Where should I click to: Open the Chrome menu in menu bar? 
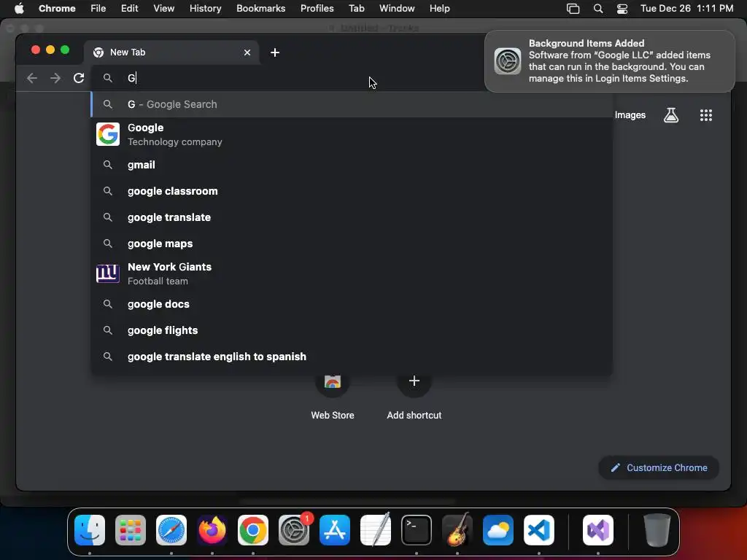click(x=57, y=8)
